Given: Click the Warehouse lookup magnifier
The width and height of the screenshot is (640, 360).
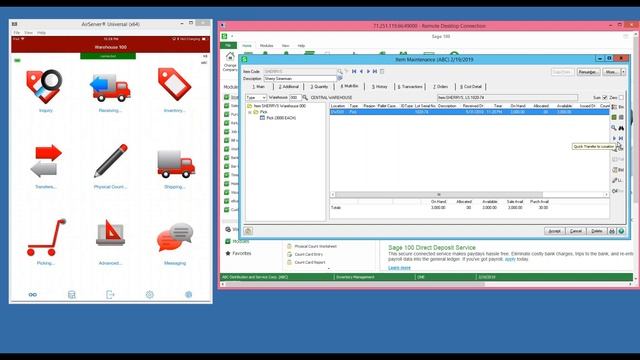Looking at the screenshot, I should (305, 98).
